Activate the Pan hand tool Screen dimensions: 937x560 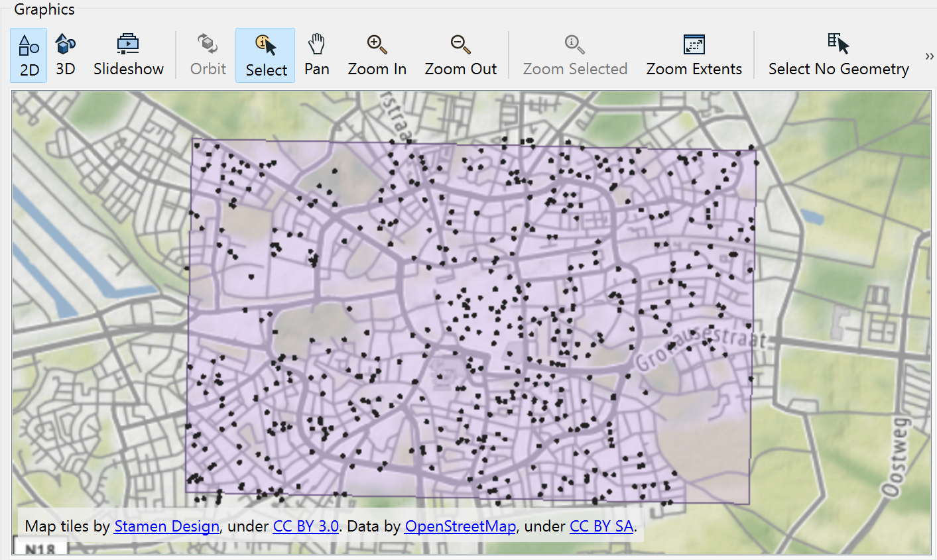pyautogui.click(x=316, y=56)
